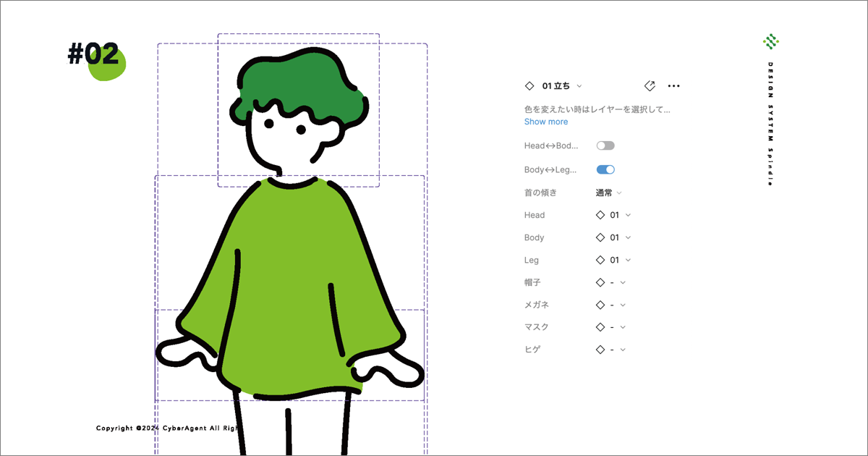Screen dimensions: 868x456
Task: Enable the Head↔Bod... toggle switch
Action: point(605,145)
